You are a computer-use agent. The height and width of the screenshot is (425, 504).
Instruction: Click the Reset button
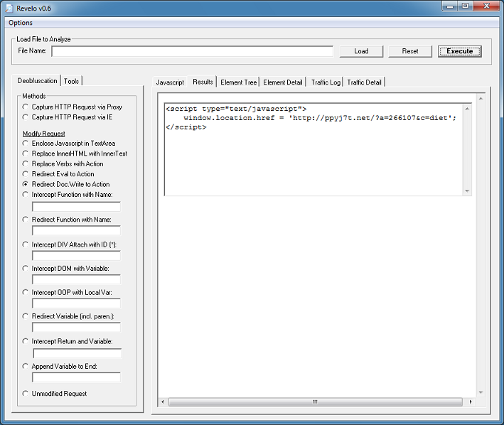(x=410, y=51)
